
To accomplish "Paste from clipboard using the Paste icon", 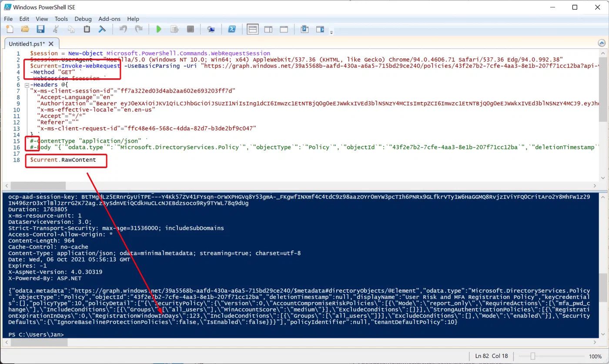I will pos(87,29).
